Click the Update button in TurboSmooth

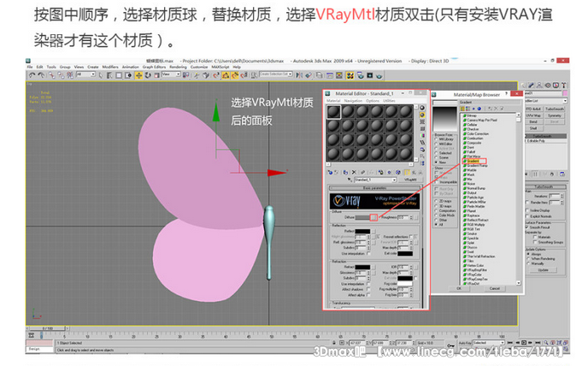543,270
